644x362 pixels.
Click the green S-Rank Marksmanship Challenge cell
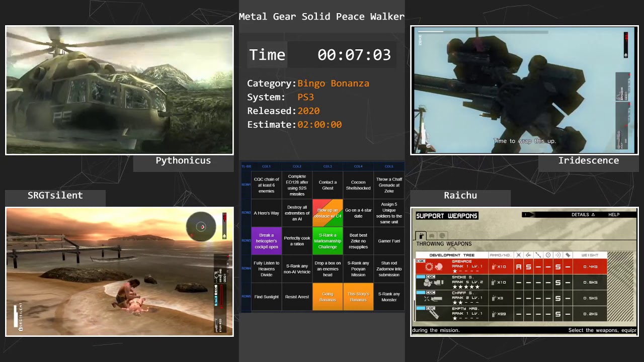click(328, 241)
